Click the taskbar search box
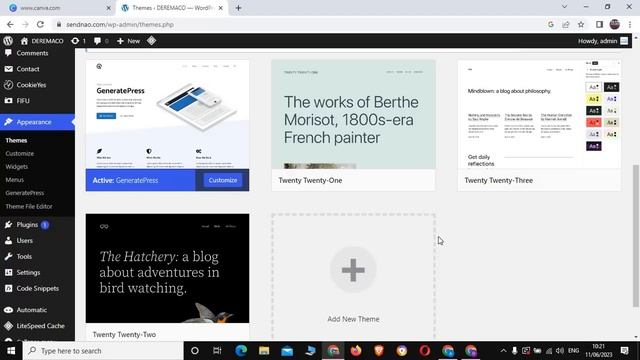 coord(103,351)
